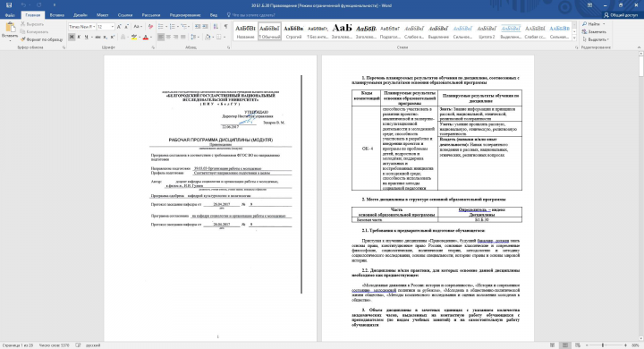Click the justify alignment icon

183,37
